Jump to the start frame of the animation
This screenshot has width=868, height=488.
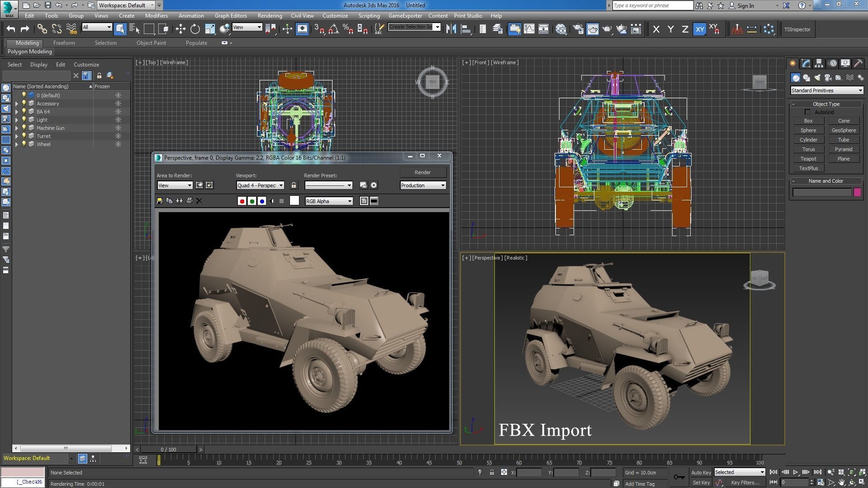(x=773, y=472)
